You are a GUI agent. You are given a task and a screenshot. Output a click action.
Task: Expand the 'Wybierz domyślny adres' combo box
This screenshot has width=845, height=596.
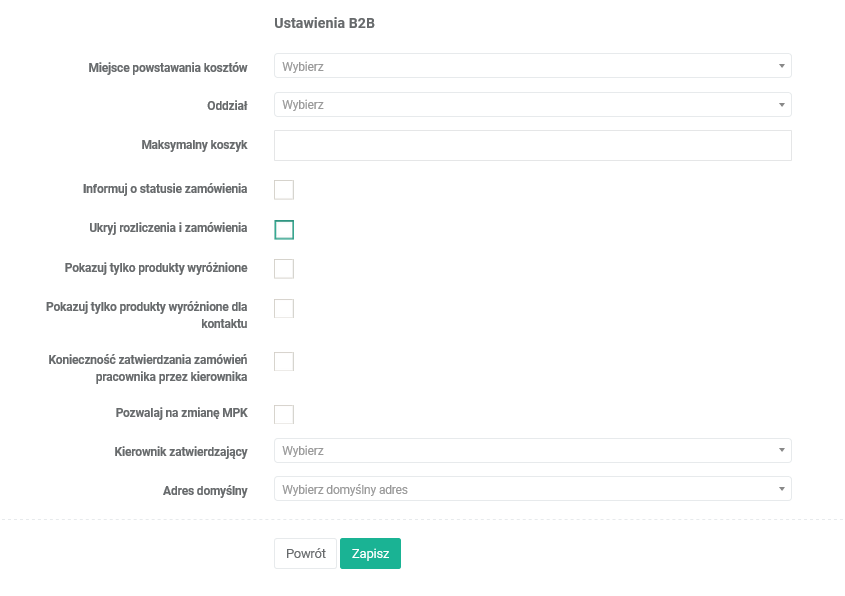point(532,490)
